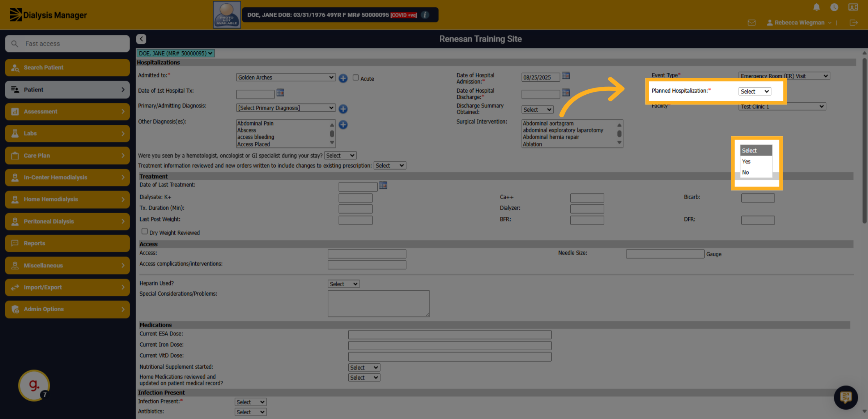Screen dimensions: 868x419
Task: Open the mail envelope icon
Action: pos(752,23)
